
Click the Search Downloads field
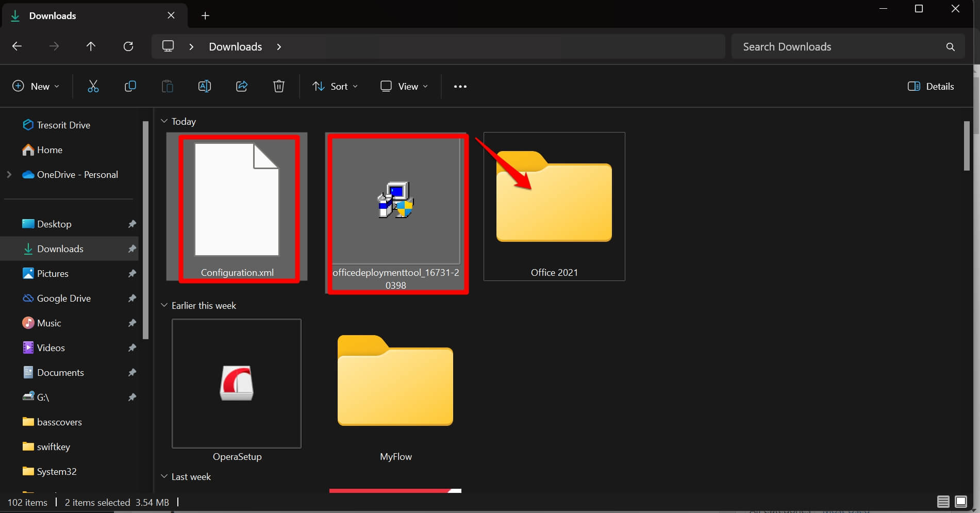(848, 46)
